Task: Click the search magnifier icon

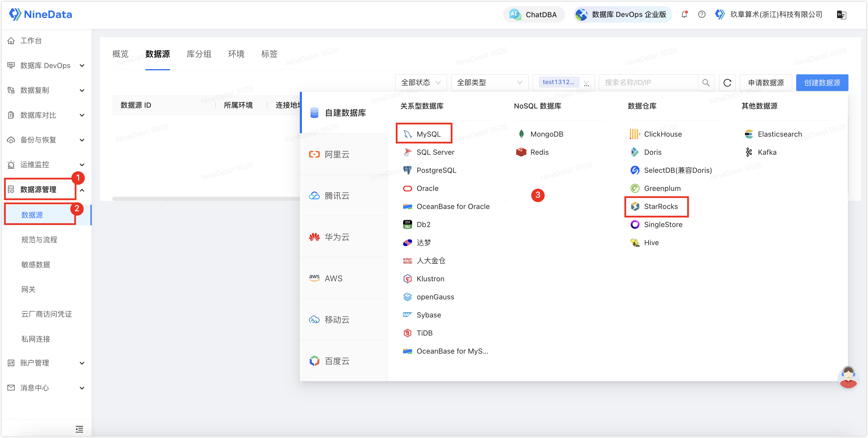Action: [x=706, y=82]
